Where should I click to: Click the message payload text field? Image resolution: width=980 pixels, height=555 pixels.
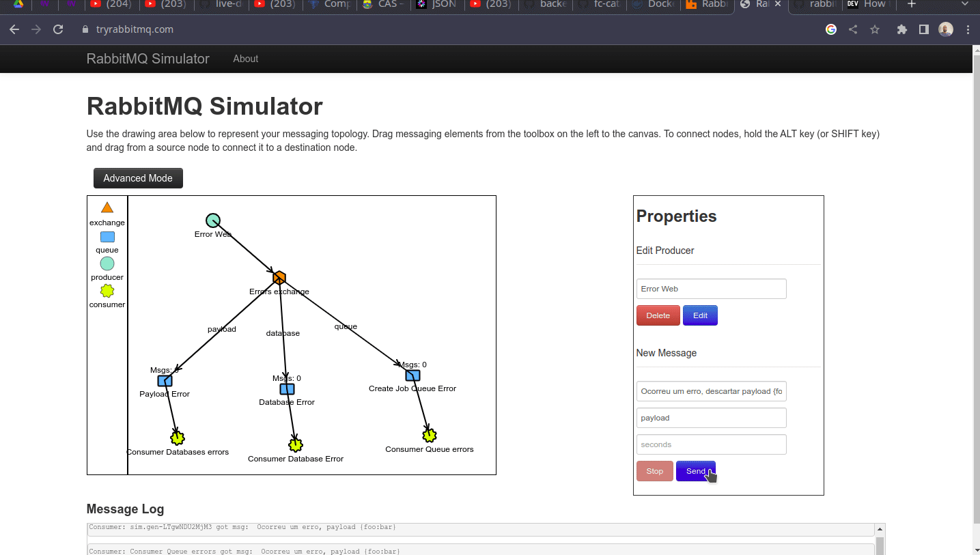point(711,391)
